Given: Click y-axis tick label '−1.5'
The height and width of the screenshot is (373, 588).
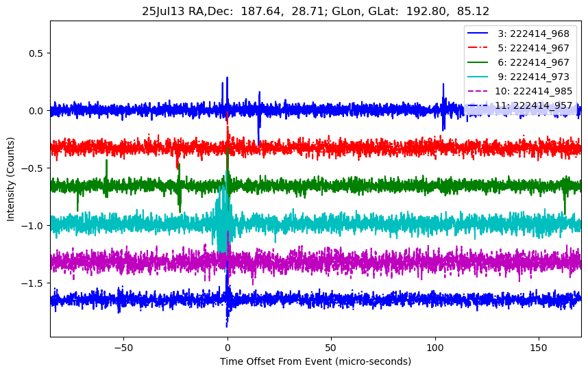Looking at the screenshot, I should (33, 283).
